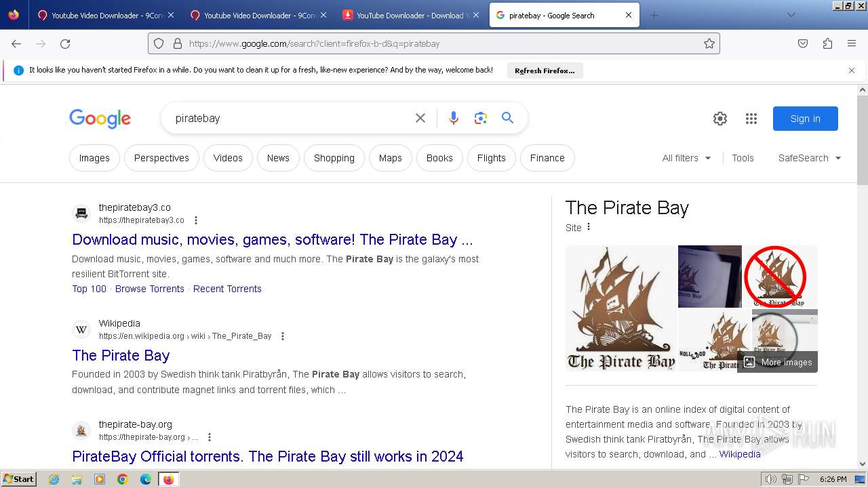Viewport: 868px width, 488px height.
Task: Open the Google apps grid
Action: [751, 119]
